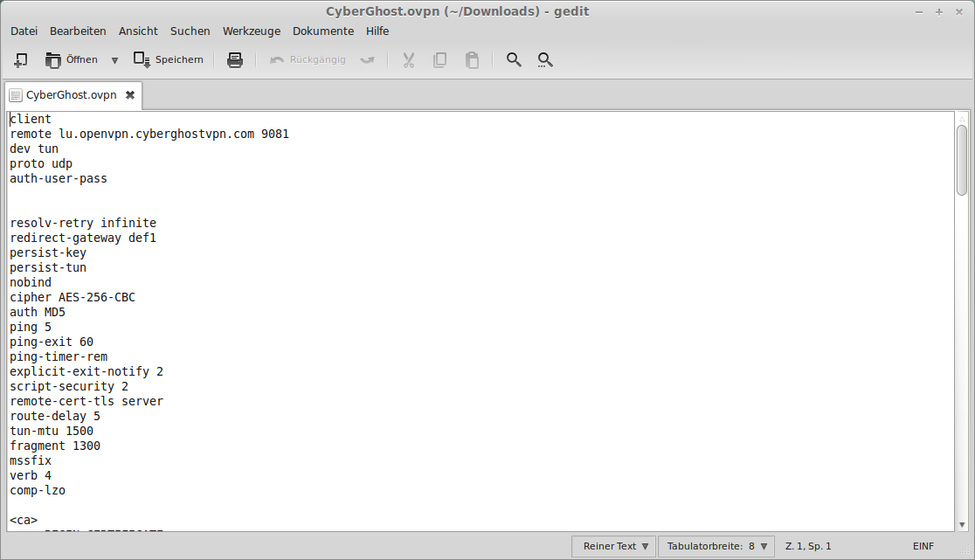The image size is (975, 560).
Task: Maximize the gedit window
Action: pos(939,12)
